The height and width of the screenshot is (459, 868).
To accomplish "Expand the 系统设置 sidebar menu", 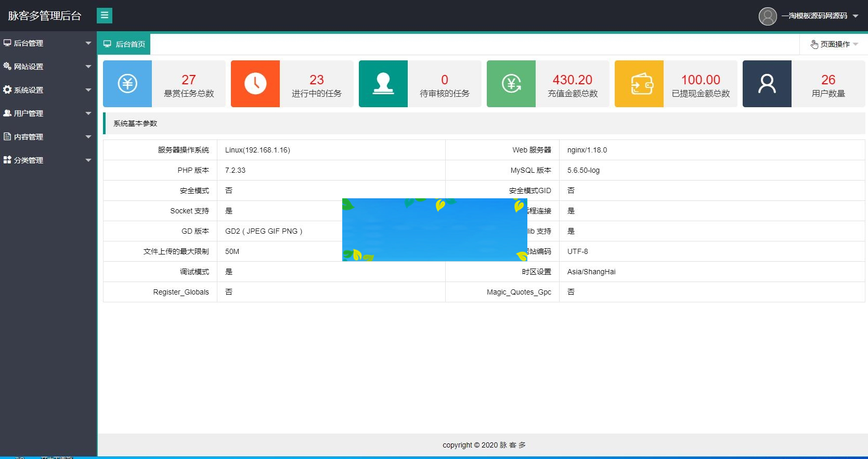I will click(47, 90).
